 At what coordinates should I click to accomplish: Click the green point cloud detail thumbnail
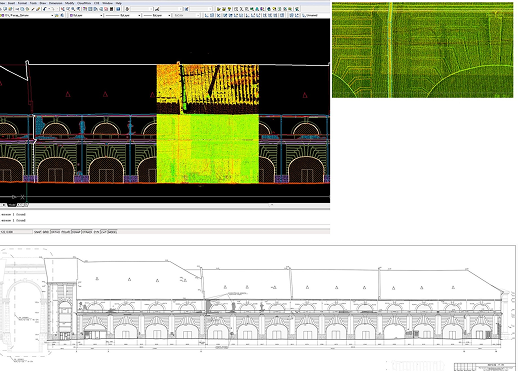click(x=422, y=50)
